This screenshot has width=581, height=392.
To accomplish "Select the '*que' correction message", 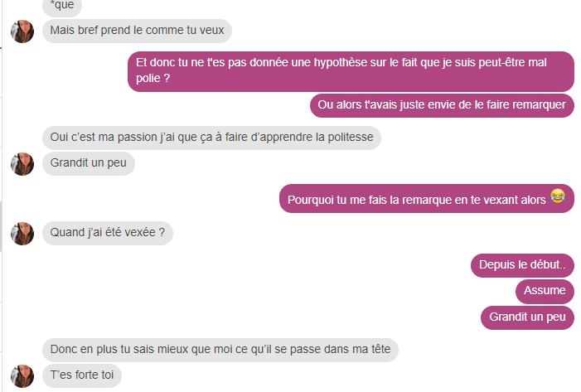I will pos(62,7).
